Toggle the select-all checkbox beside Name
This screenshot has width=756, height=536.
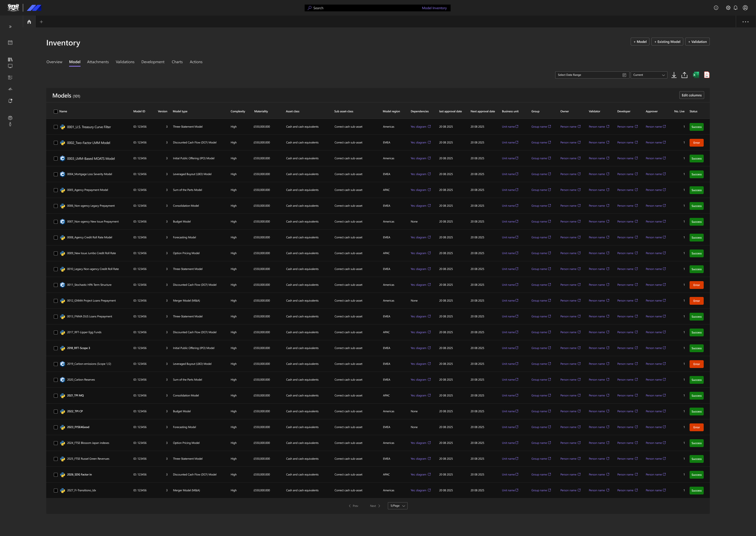[55, 112]
